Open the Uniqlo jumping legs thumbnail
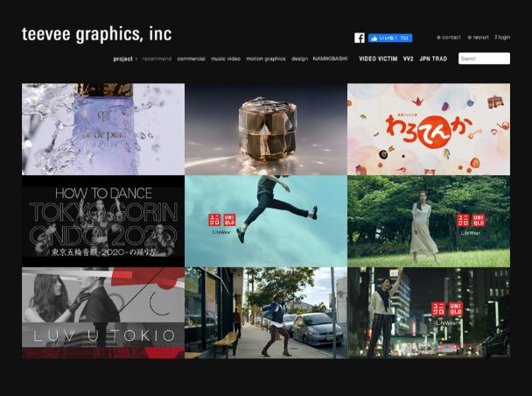The width and height of the screenshot is (532, 396). 266,221
